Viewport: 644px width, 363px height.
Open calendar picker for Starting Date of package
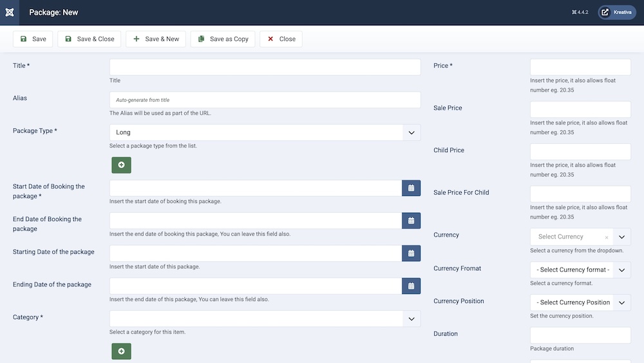[411, 253]
